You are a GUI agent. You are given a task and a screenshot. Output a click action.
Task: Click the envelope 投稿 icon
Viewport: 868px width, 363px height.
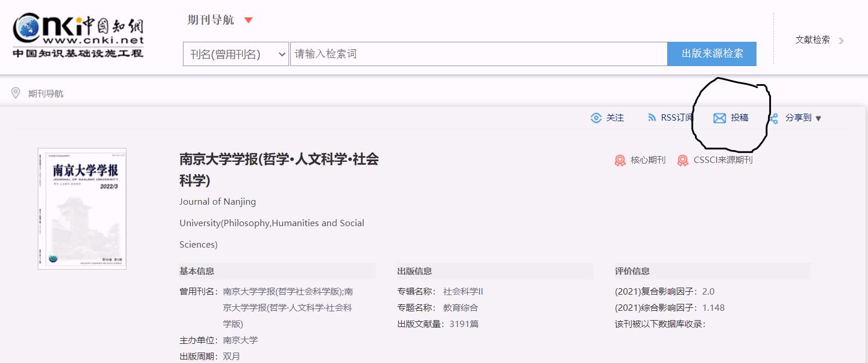(719, 118)
